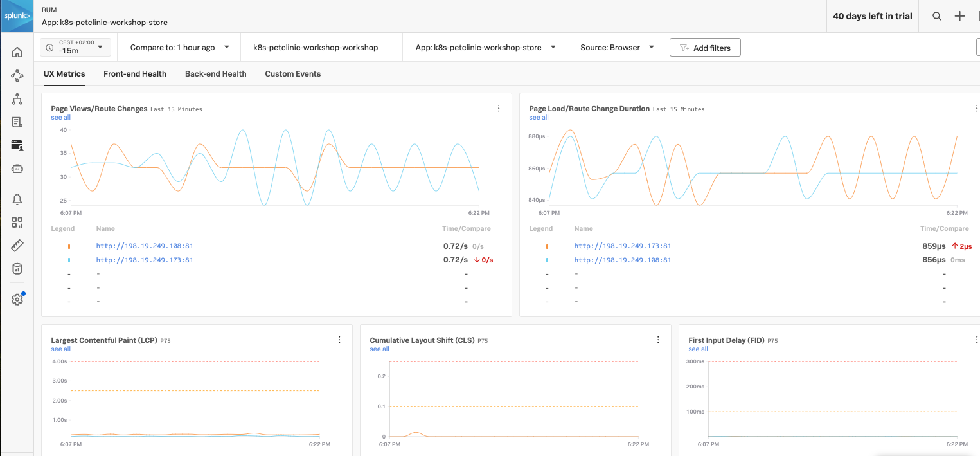Open the APM icon in sidebar

click(17, 76)
